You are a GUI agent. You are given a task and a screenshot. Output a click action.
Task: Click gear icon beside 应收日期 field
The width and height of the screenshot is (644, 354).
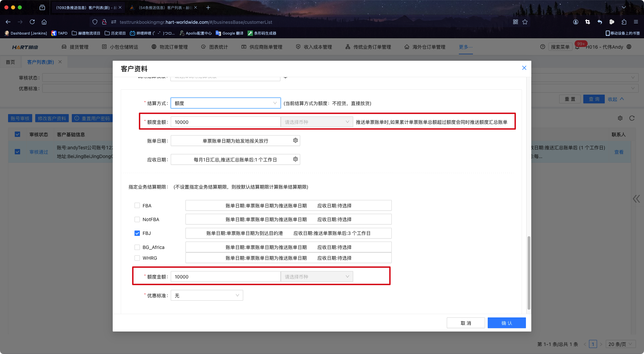point(295,159)
